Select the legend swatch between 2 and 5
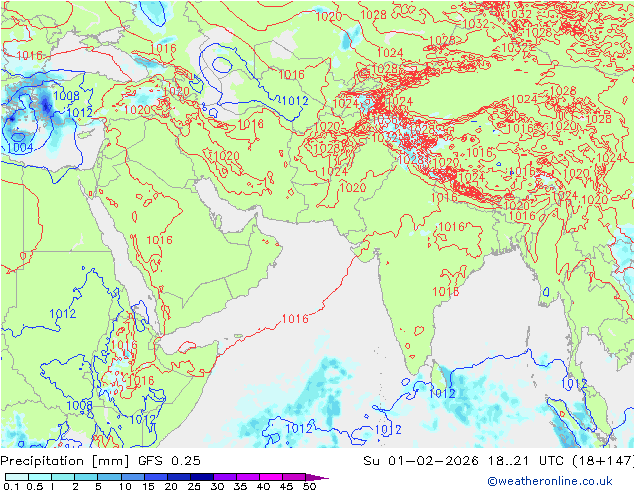This screenshot has width=634, height=490. pos(86,477)
